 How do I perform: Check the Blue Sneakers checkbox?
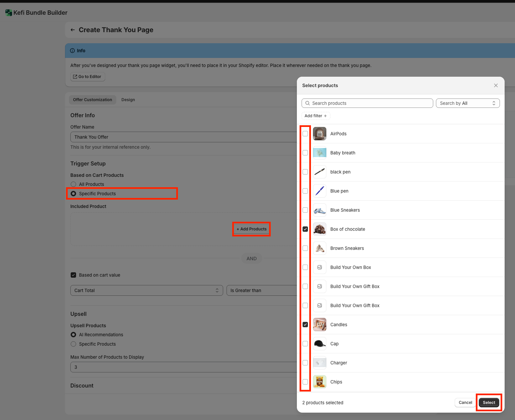tap(305, 210)
